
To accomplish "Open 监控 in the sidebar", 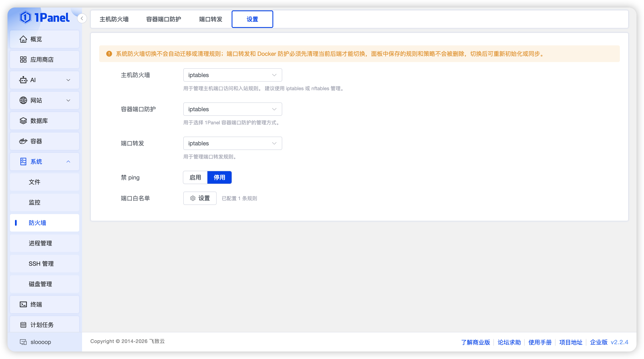I will tap(45, 202).
